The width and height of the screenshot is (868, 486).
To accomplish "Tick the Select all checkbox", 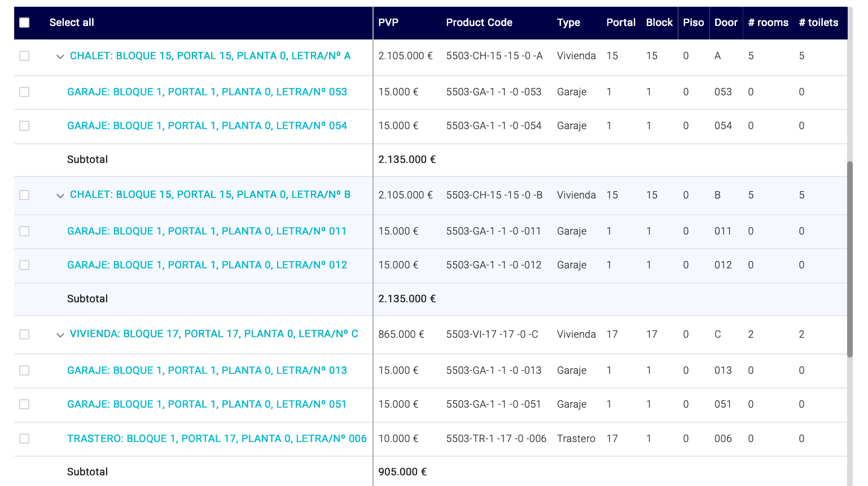I will tap(24, 23).
